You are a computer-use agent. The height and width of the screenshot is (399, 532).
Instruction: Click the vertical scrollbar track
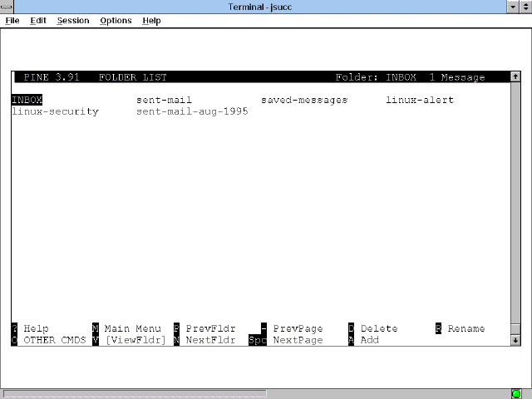(515, 204)
